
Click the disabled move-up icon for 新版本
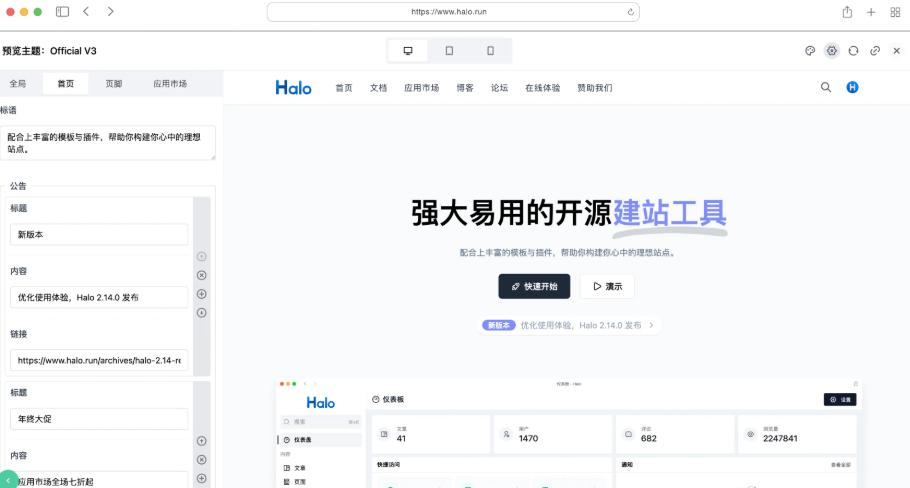(x=201, y=256)
